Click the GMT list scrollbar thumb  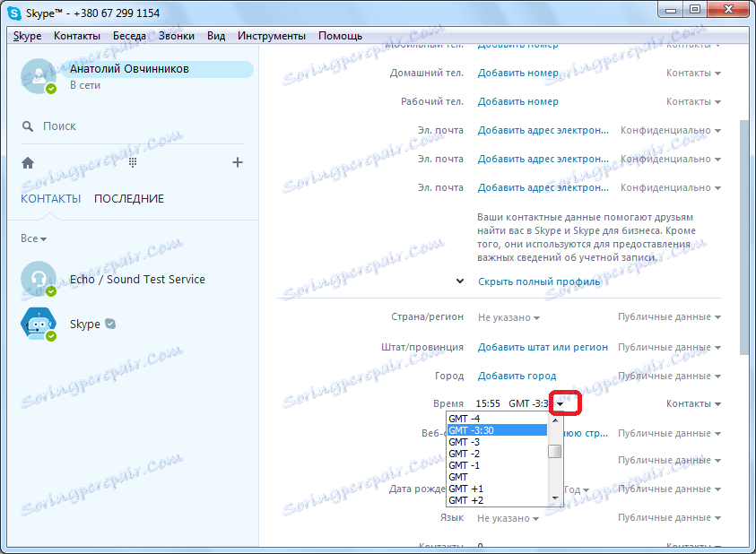coord(555,451)
